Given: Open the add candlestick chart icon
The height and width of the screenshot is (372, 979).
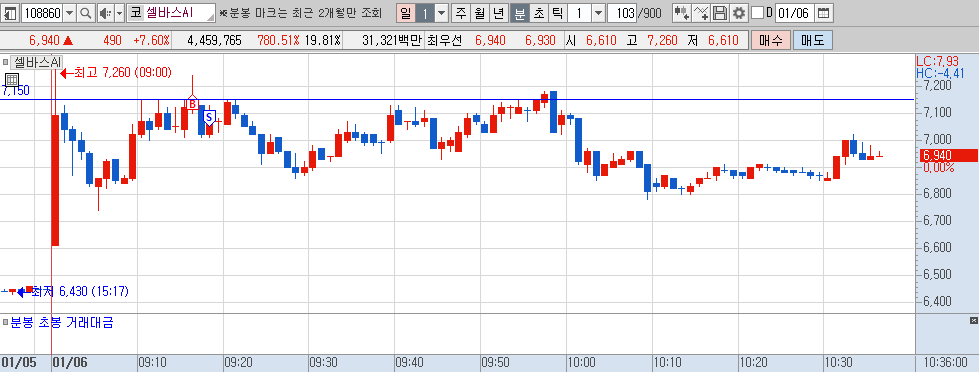Looking at the screenshot, I should pos(682,12).
